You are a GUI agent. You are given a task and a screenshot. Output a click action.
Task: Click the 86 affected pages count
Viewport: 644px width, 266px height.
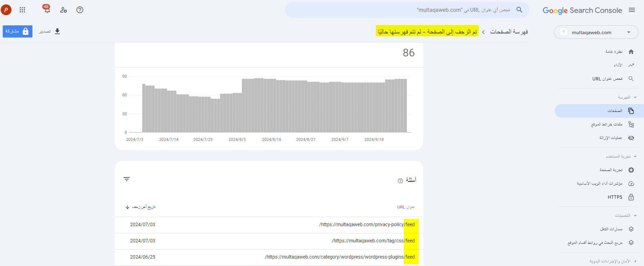point(409,53)
